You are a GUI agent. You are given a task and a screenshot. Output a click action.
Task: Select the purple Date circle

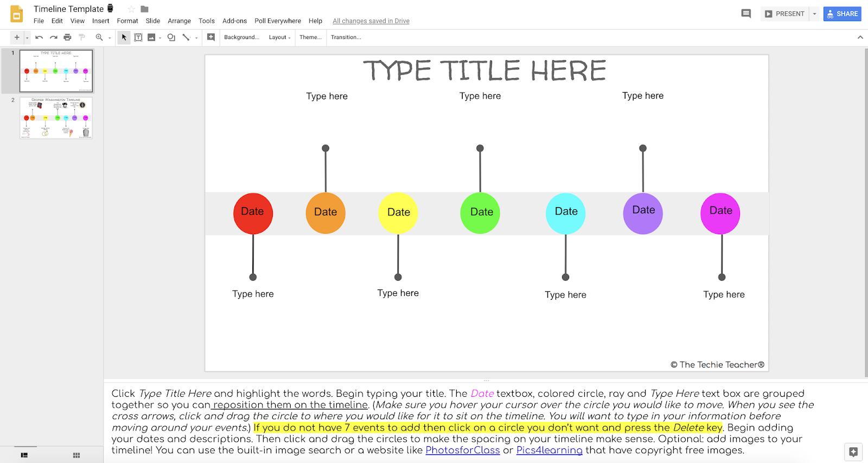[x=643, y=213]
